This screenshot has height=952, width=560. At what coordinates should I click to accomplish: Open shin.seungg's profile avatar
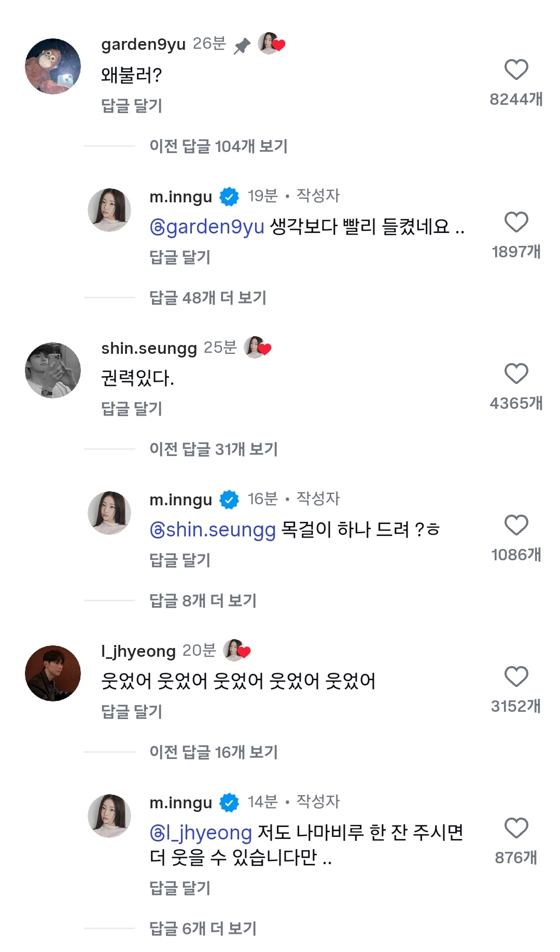pos(53,370)
